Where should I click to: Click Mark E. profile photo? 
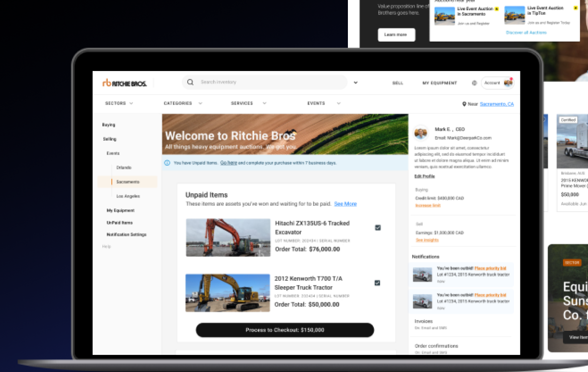tap(421, 133)
